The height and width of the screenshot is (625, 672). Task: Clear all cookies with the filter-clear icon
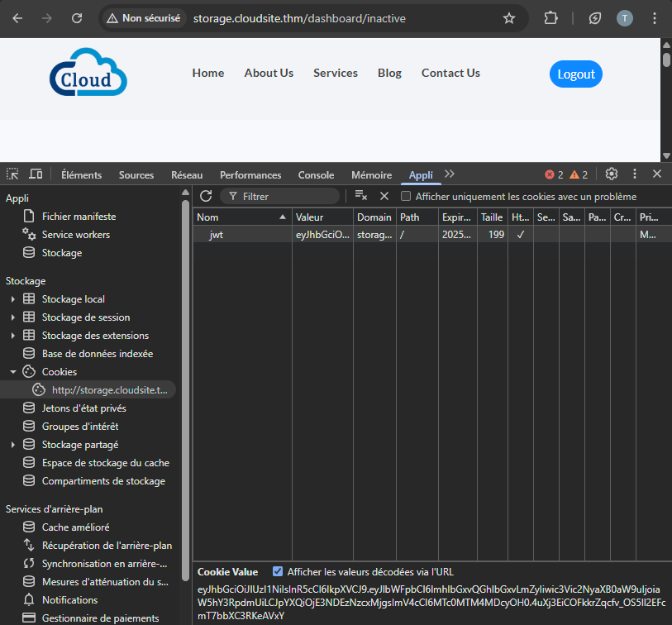(361, 196)
